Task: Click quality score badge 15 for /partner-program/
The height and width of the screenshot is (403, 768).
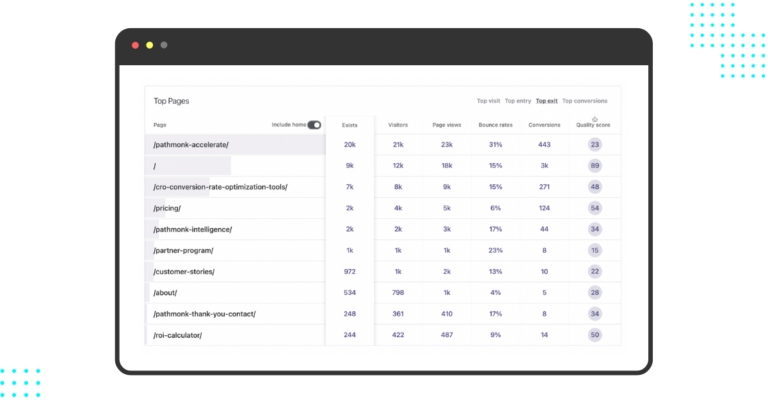Action: [x=595, y=250]
